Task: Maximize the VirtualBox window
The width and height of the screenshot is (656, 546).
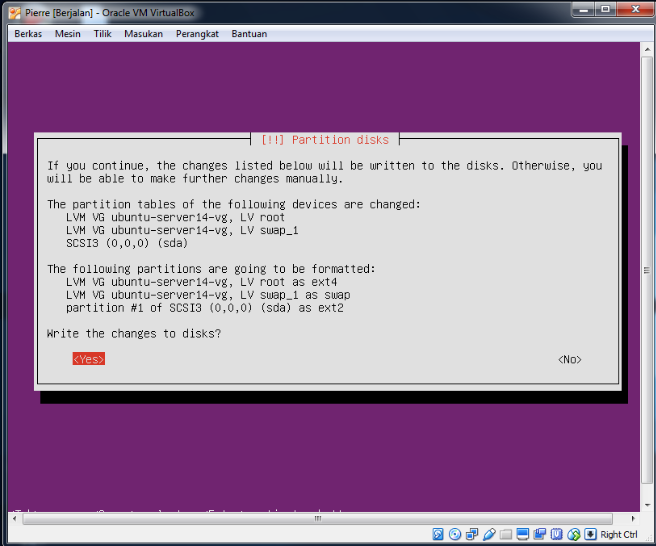Action: click(x=605, y=9)
